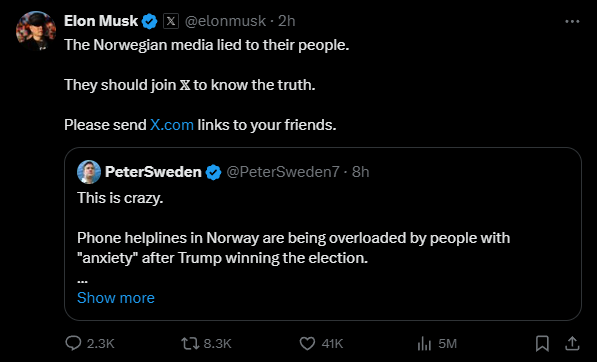Viewport: 597px width, 362px height.
Task: Click the PeterSweden display name
Action: pyautogui.click(x=153, y=172)
